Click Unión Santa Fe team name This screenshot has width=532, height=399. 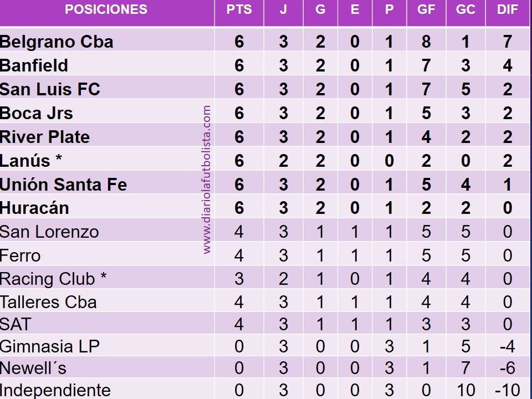pos(63,185)
